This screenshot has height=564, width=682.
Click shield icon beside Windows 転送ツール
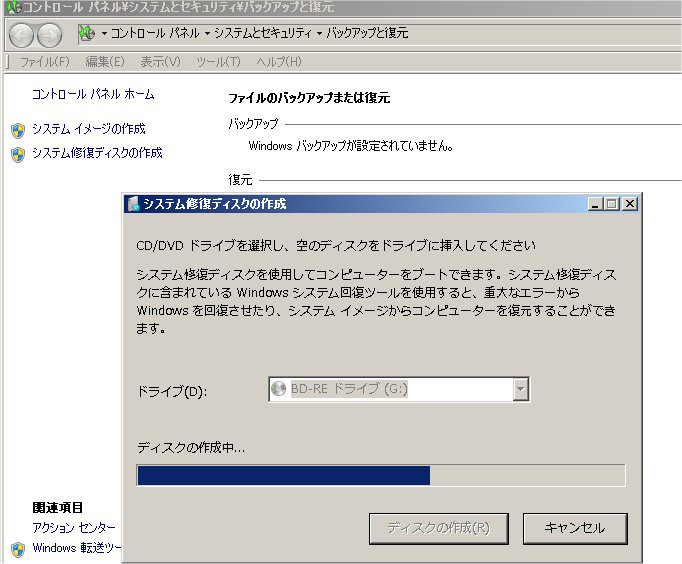click(18, 549)
